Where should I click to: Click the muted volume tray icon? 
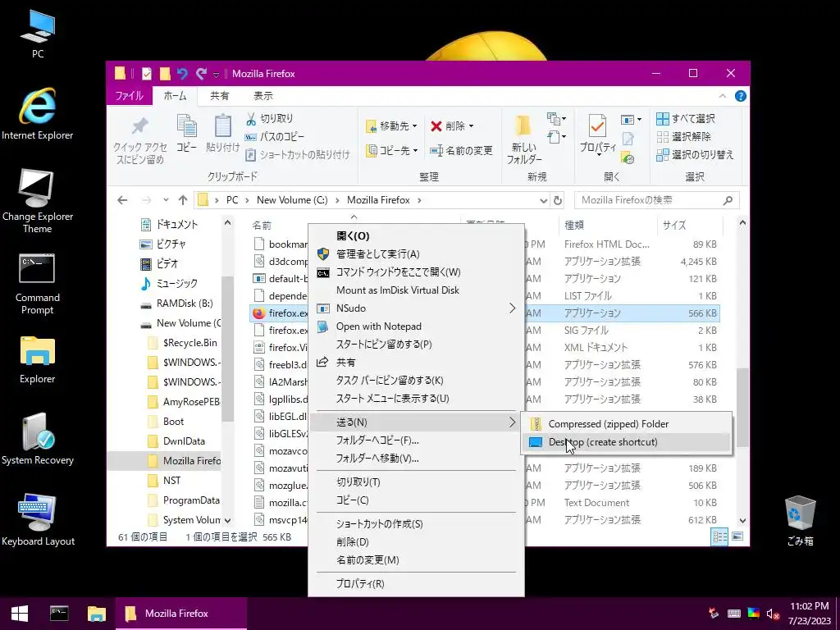(772, 614)
